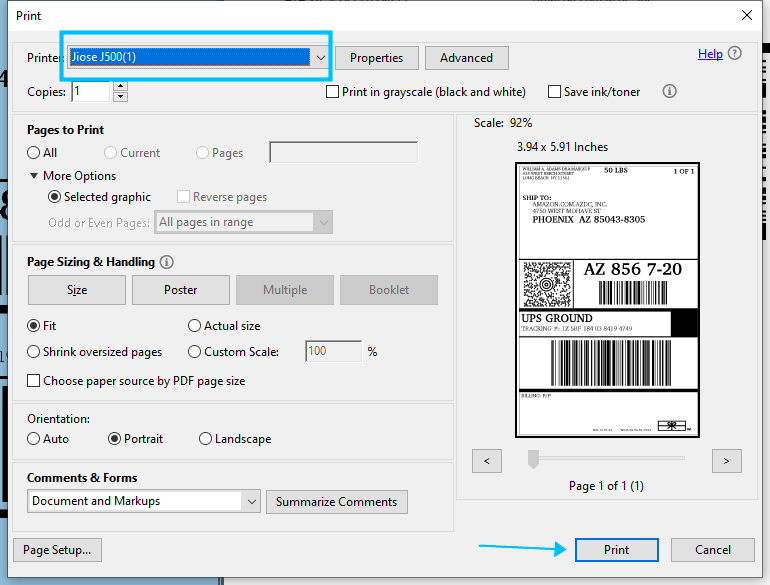Go to previous preview page
This screenshot has width=770, height=585.
pos(487,461)
